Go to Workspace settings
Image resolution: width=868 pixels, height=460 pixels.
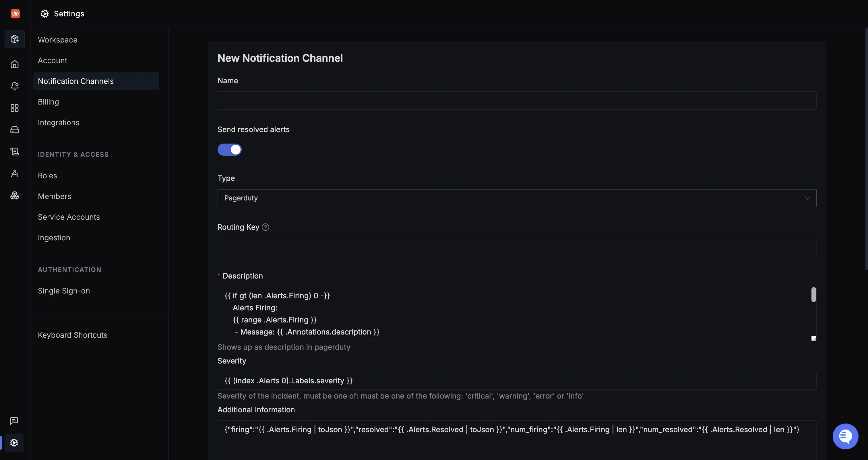tap(58, 40)
